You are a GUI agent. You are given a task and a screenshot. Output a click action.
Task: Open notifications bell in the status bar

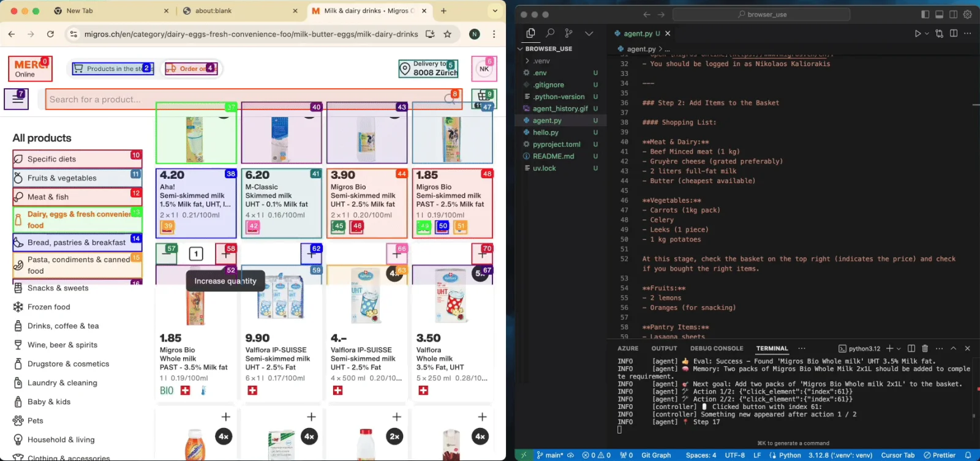[968, 455]
